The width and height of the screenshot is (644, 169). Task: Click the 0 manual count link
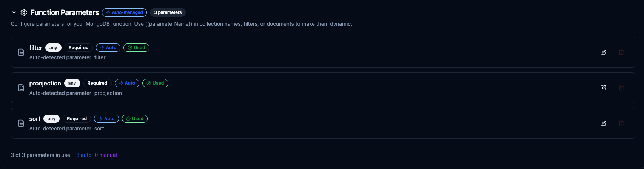106,155
